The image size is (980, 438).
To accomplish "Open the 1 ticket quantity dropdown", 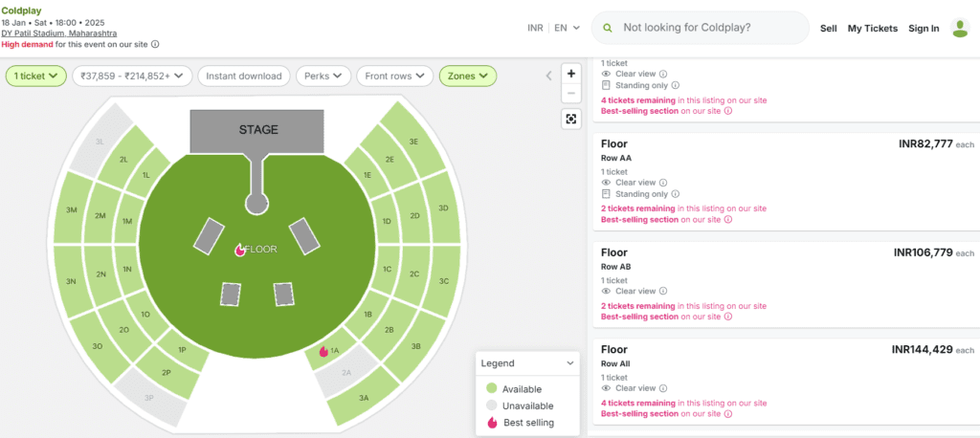I will click(36, 77).
